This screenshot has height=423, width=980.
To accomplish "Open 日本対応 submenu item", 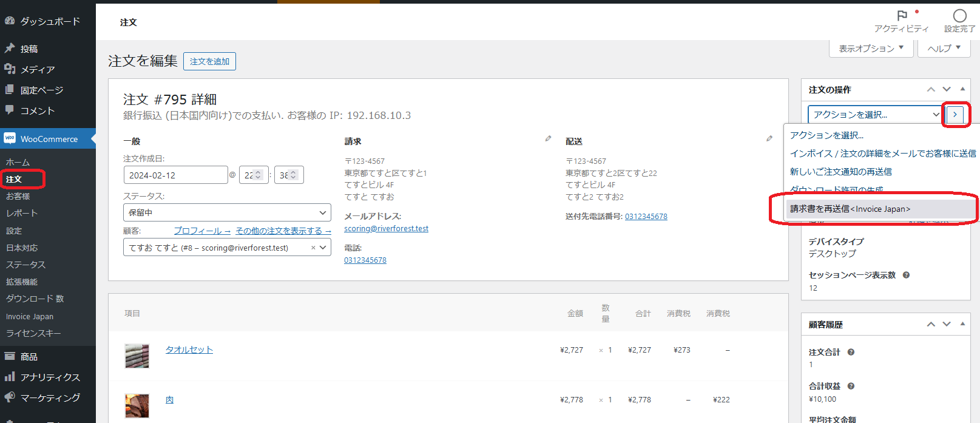I will [22, 248].
